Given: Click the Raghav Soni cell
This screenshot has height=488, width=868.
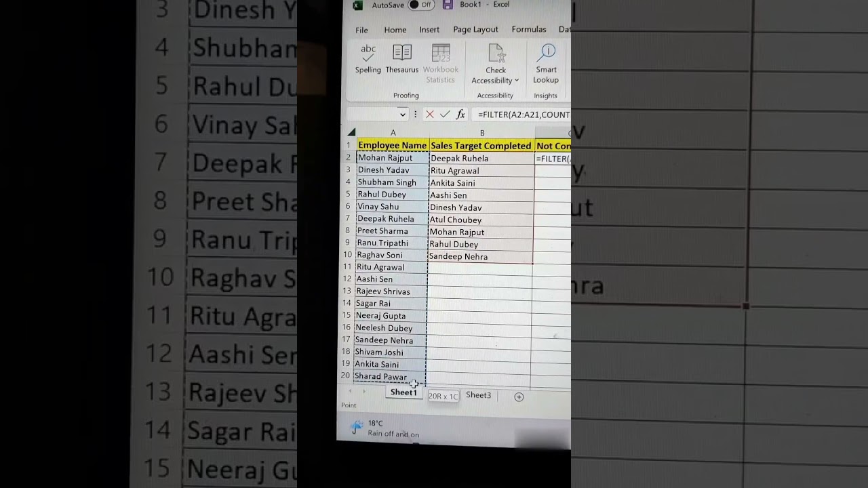Looking at the screenshot, I should (391, 255).
